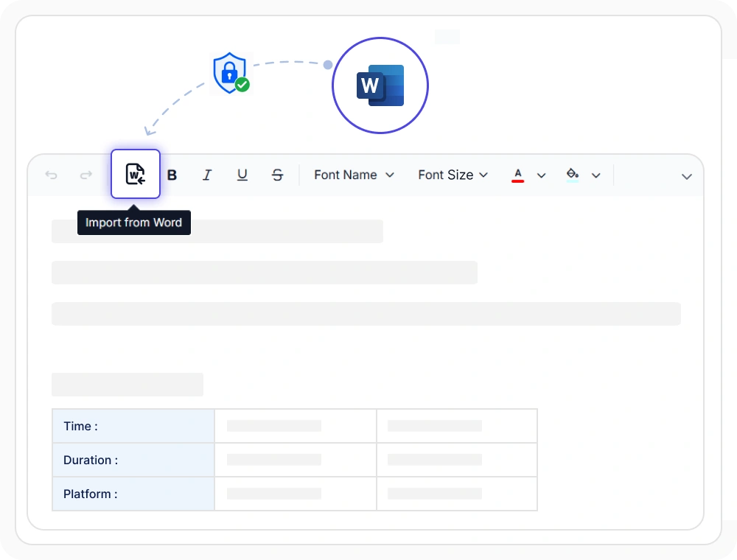The image size is (737, 560).
Task: Toggle Strikethrough formatting
Action: click(x=277, y=175)
